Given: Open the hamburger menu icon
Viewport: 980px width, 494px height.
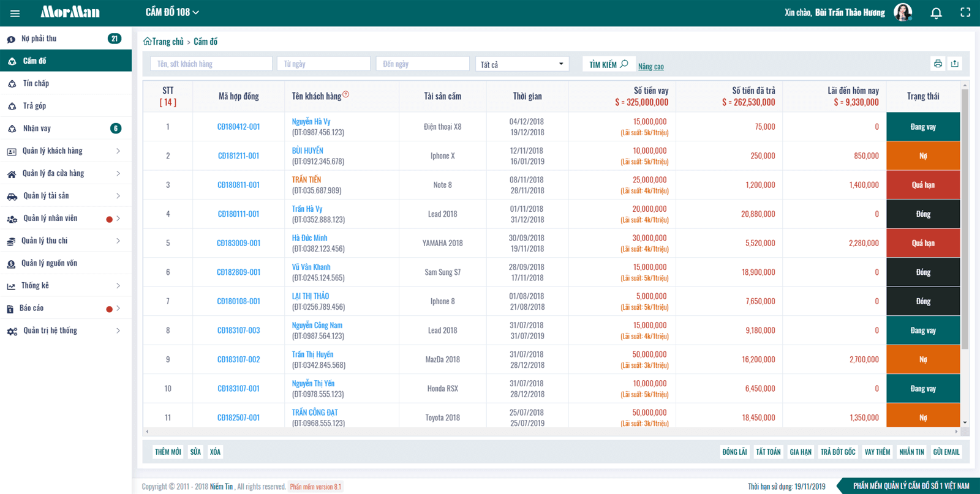Looking at the screenshot, I should click(15, 13).
